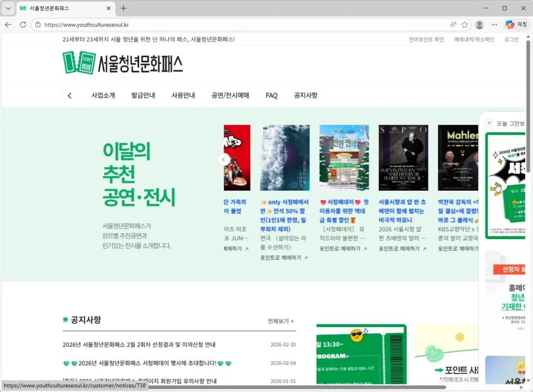The height and width of the screenshot is (392, 533).
Task: Open browser settings via the ellipsis icon
Action: [x=494, y=24]
